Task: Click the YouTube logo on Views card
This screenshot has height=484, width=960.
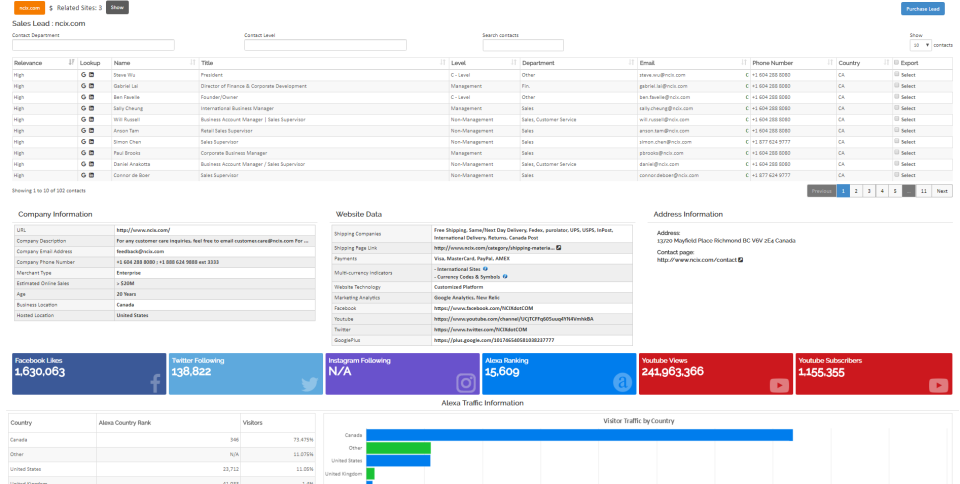Action: click(779, 385)
